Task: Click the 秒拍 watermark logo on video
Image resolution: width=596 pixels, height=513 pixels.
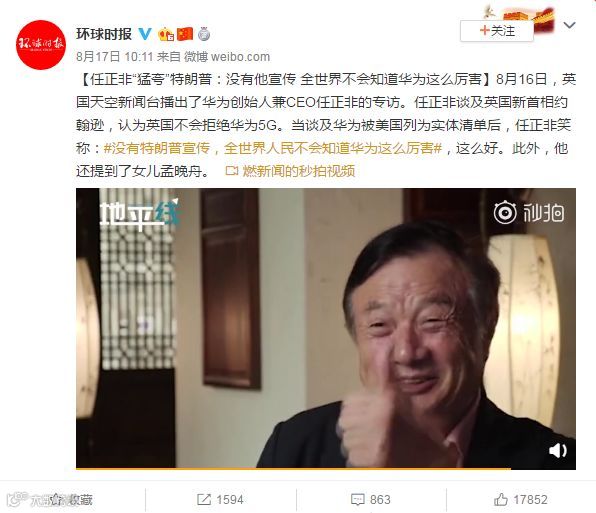Action: coord(529,212)
